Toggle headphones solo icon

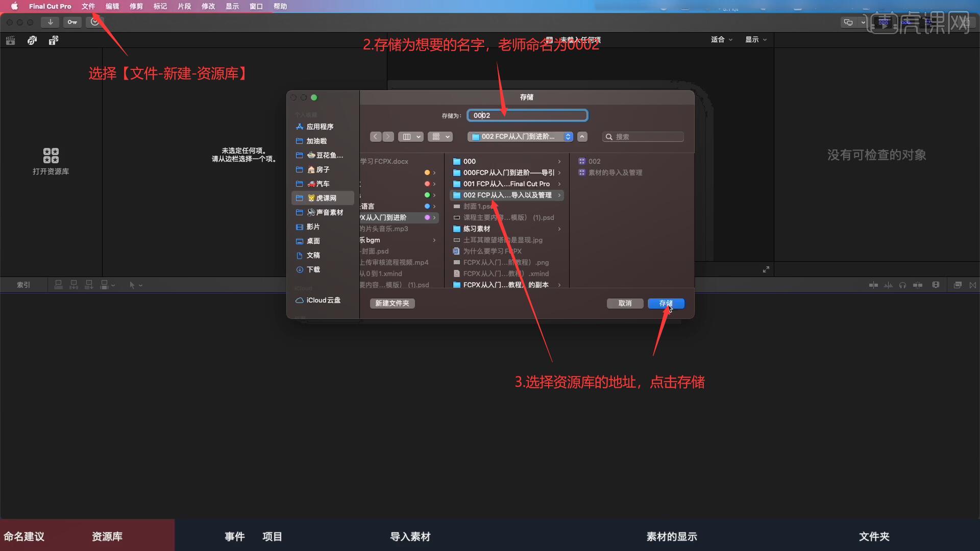(902, 285)
